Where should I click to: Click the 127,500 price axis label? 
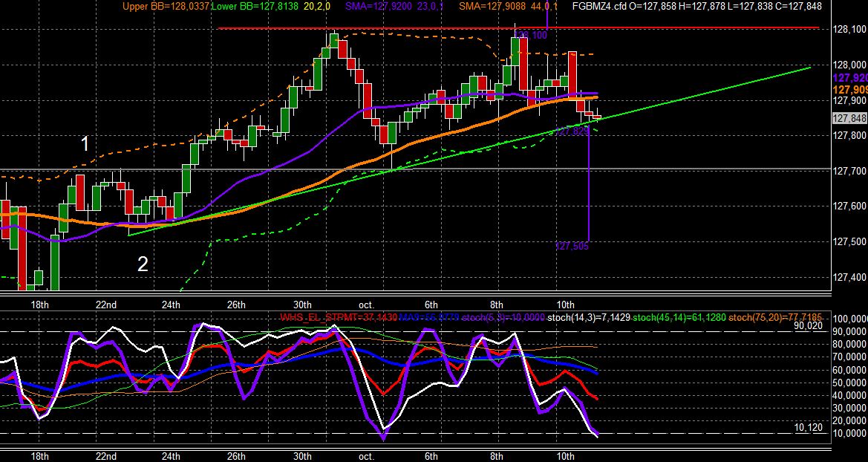pos(849,241)
